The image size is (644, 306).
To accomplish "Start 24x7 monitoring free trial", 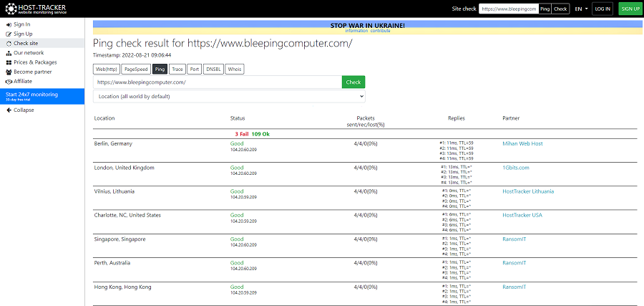I will tap(42, 96).
